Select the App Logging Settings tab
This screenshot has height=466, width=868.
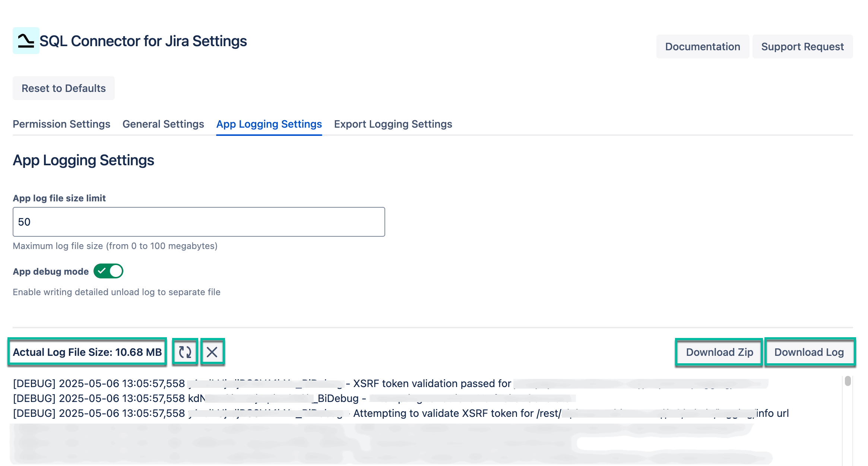pos(269,124)
